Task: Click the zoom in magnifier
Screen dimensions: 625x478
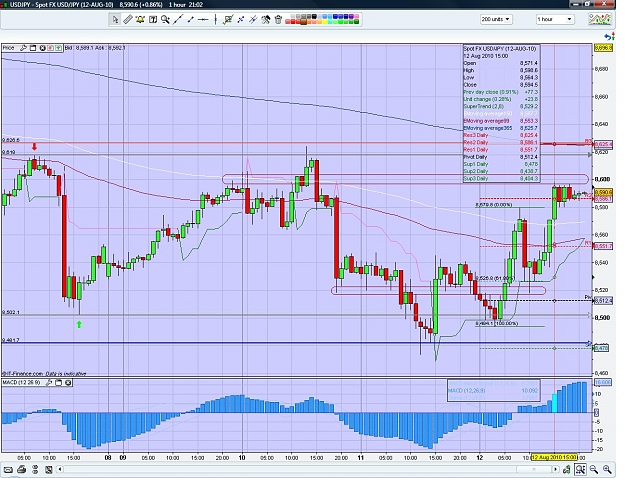Action: pyautogui.click(x=607, y=469)
